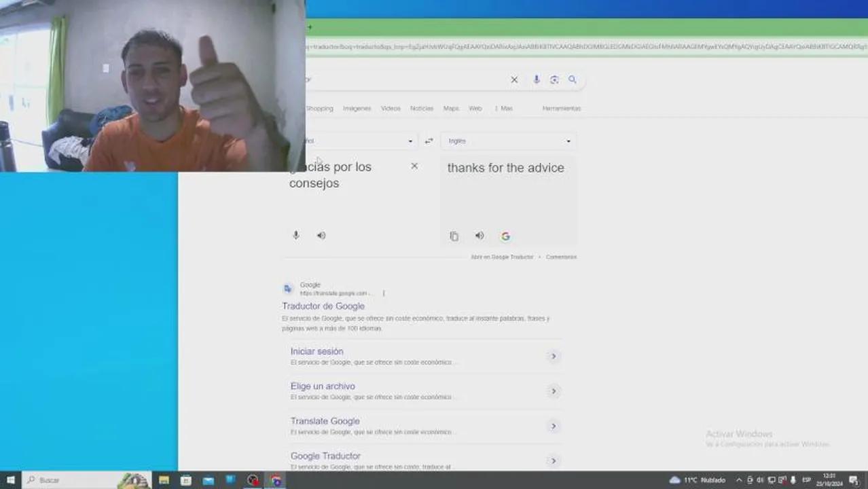Click the source text 'gracias por los consejos'

tap(330, 175)
